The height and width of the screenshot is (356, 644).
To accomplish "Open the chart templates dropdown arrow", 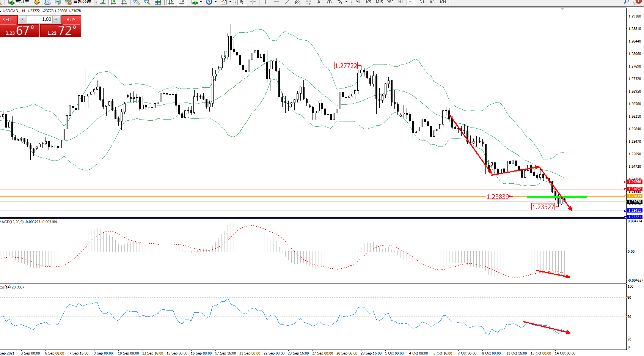I will coord(230,2).
